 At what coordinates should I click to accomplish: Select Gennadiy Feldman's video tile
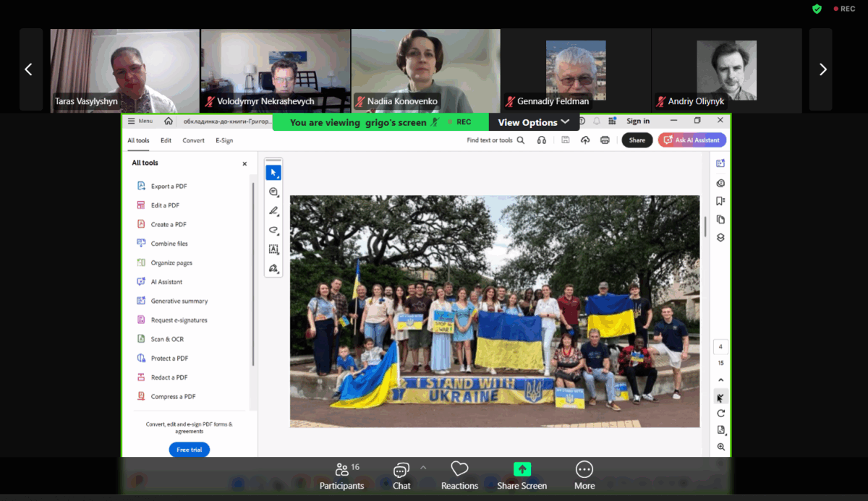[575, 69]
